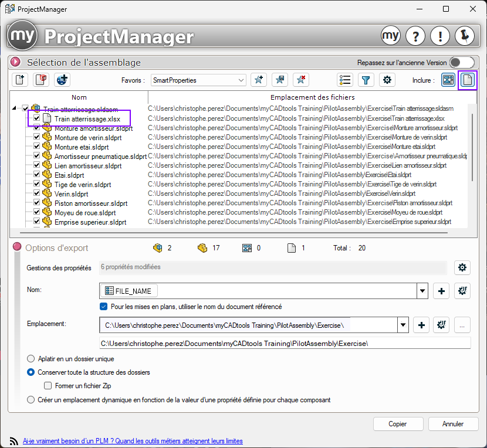The image size is (487, 448).
Task: Add current settings to favorites star icon
Action: (x=259, y=80)
